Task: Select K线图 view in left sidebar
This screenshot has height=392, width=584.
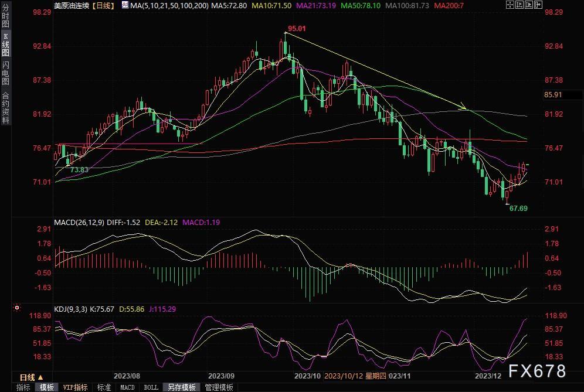Action: coord(6,45)
